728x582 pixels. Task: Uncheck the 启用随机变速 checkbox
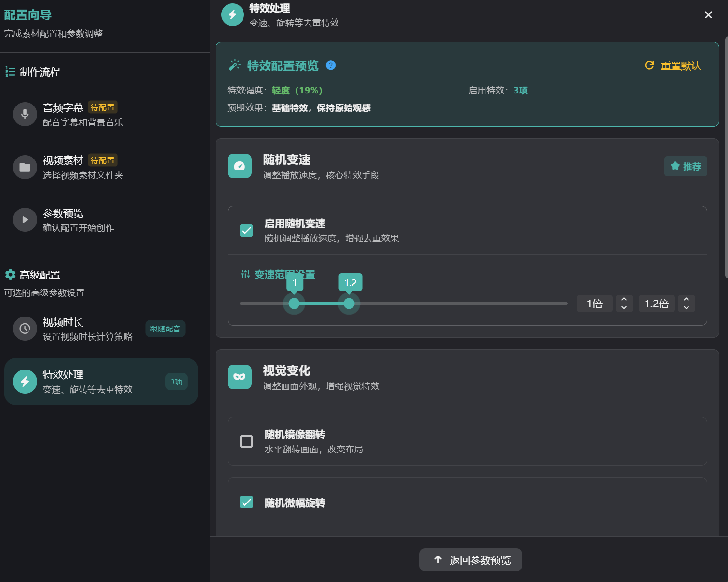coord(246,230)
